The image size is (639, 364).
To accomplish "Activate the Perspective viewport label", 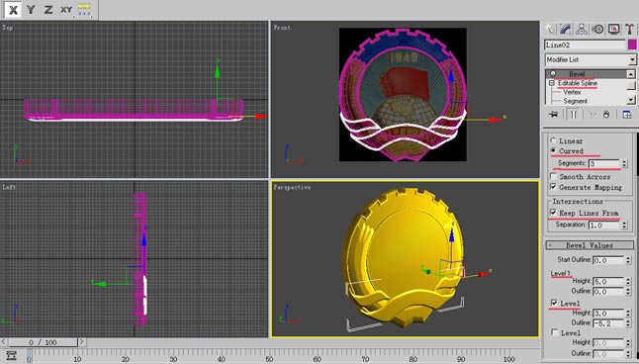I will (x=292, y=187).
